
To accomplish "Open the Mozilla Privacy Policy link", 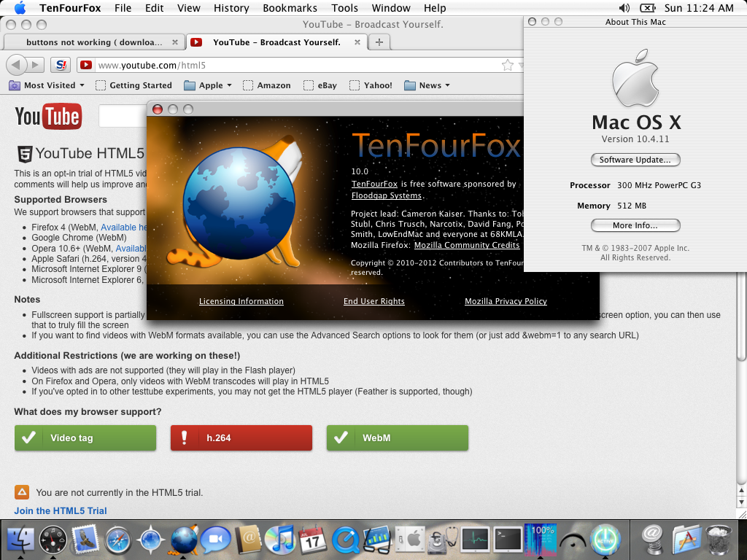I will pyautogui.click(x=506, y=301).
